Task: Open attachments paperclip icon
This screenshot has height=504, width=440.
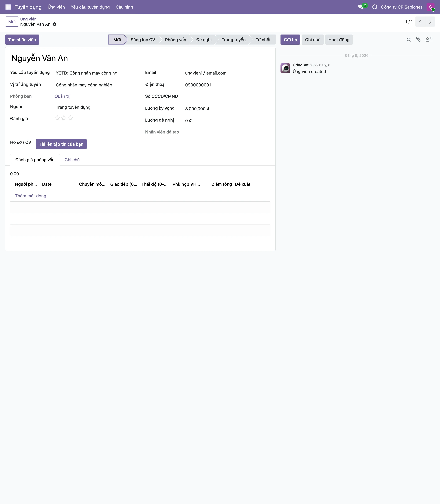Action: tap(418, 40)
